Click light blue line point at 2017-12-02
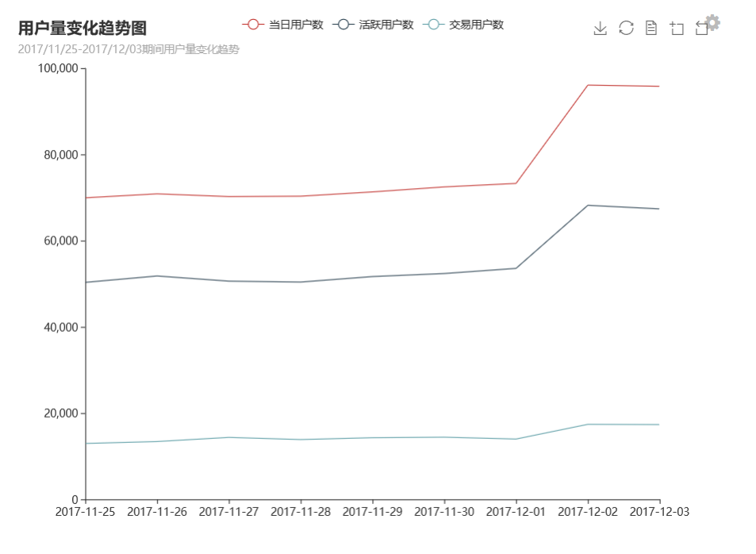The width and height of the screenshot is (756, 554). (588, 424)
